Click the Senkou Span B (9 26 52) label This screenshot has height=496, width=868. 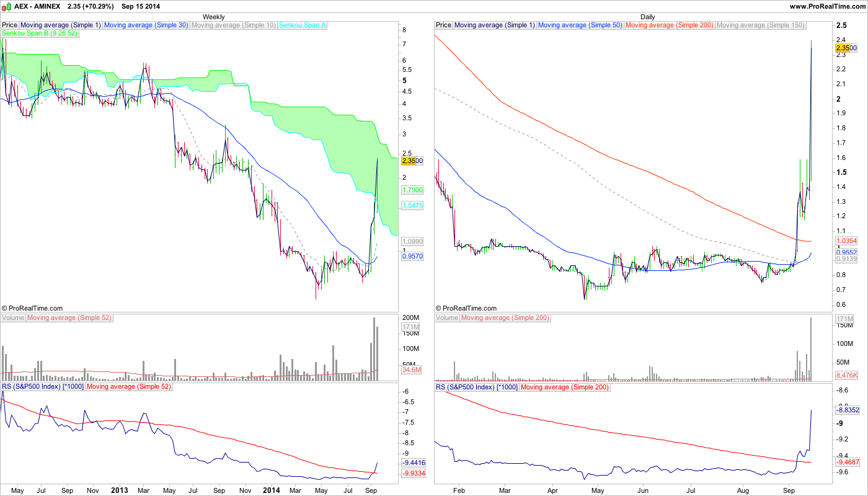[x=40, y=33]
